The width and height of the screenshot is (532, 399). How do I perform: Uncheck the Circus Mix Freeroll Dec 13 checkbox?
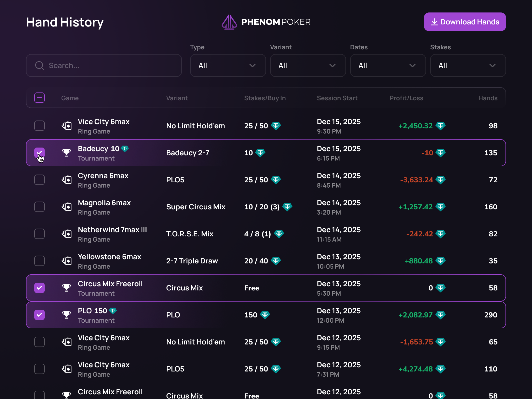(39, 288)
